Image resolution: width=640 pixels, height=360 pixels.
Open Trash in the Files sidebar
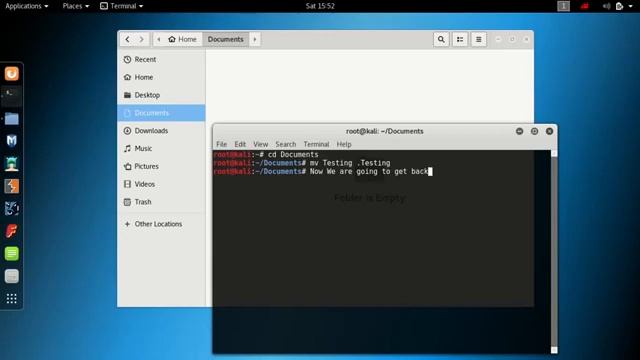(161, 202)
